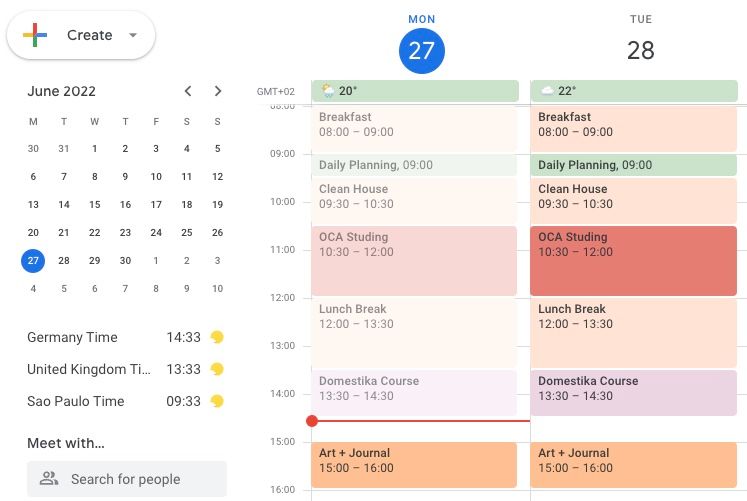Click Monday's weather icon at 20°
This screenshot has height=501, width=747.
327,91
